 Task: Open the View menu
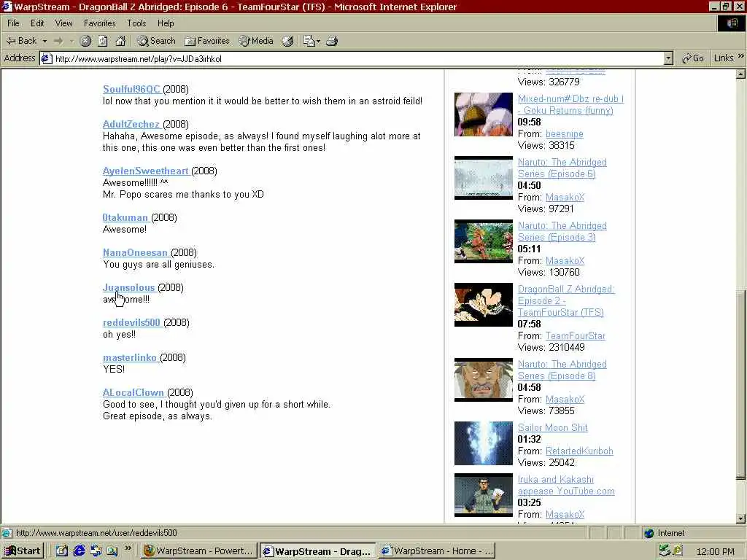[63, 23]
